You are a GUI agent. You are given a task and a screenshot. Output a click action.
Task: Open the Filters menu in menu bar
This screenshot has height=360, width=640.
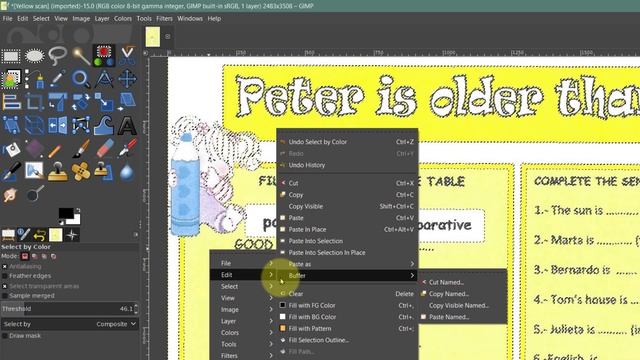click(x=164, y=18)
